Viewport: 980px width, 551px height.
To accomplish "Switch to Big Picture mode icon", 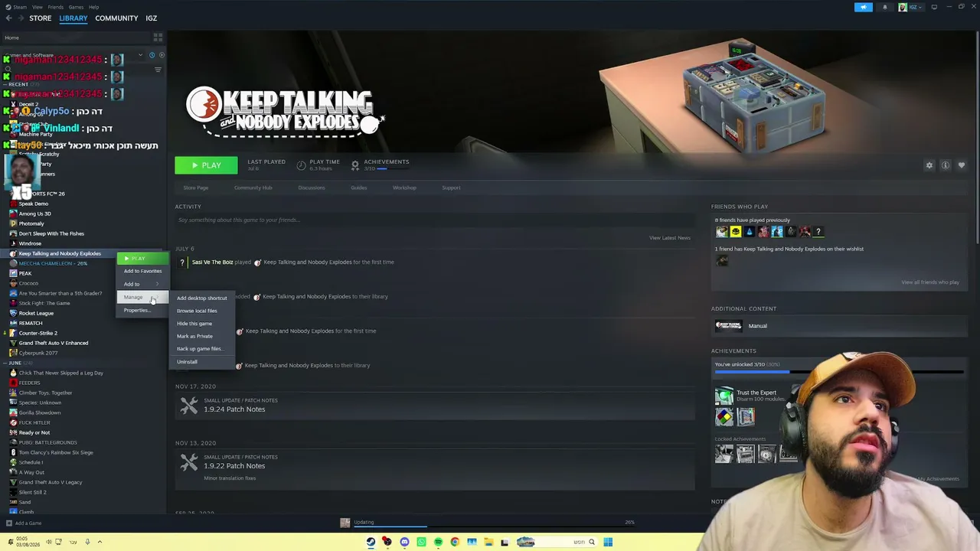I will point(934,7).
